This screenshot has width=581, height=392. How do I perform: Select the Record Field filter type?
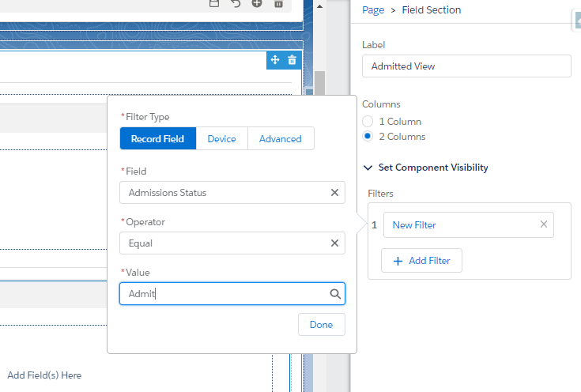point(157,139)
